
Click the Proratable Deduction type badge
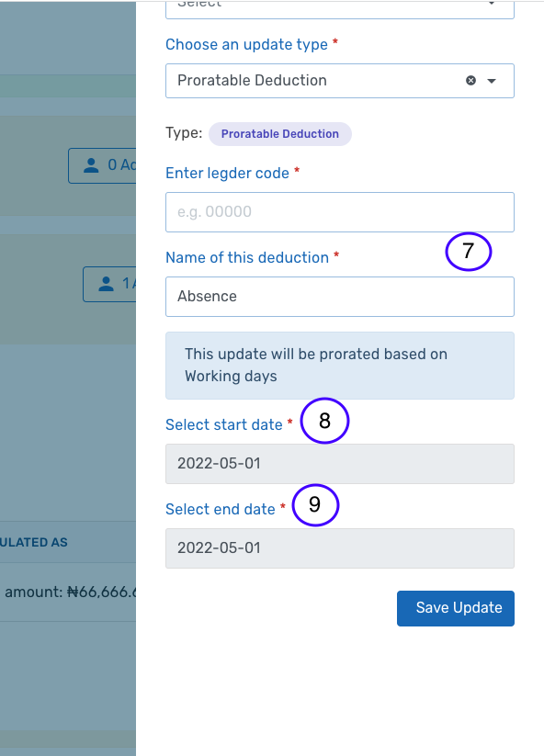(x=279, y=134)
